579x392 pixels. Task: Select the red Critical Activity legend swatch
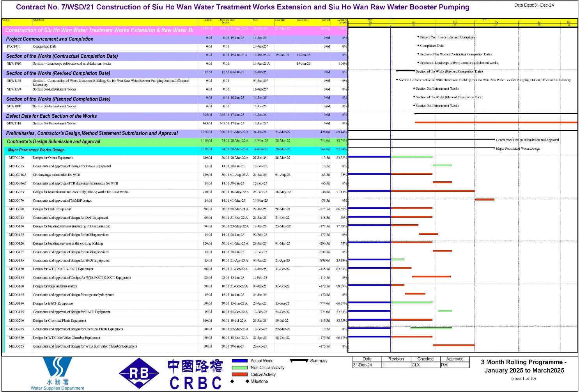click(x=240, y=374)
